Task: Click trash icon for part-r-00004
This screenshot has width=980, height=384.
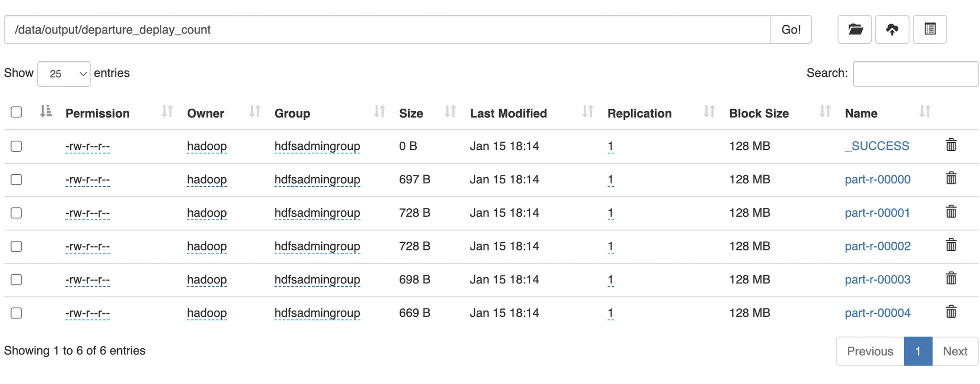Action: (951, 312)
